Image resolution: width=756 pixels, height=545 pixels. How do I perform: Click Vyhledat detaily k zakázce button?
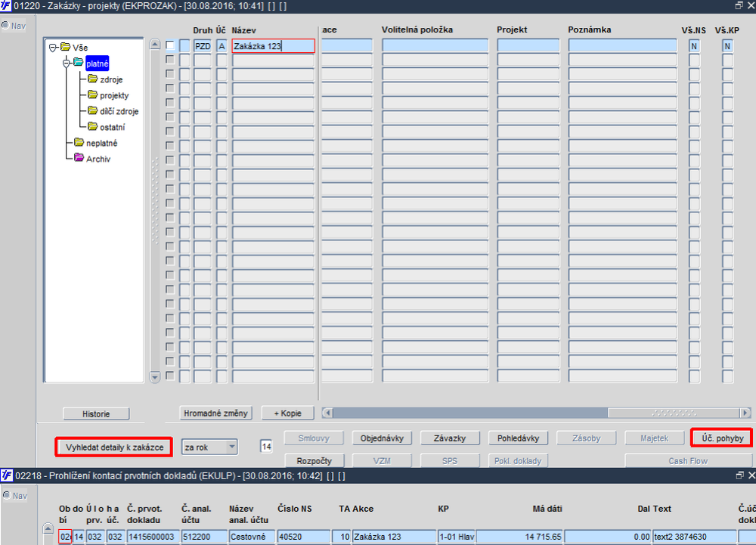pyautogui.click(x=114, y=447)
